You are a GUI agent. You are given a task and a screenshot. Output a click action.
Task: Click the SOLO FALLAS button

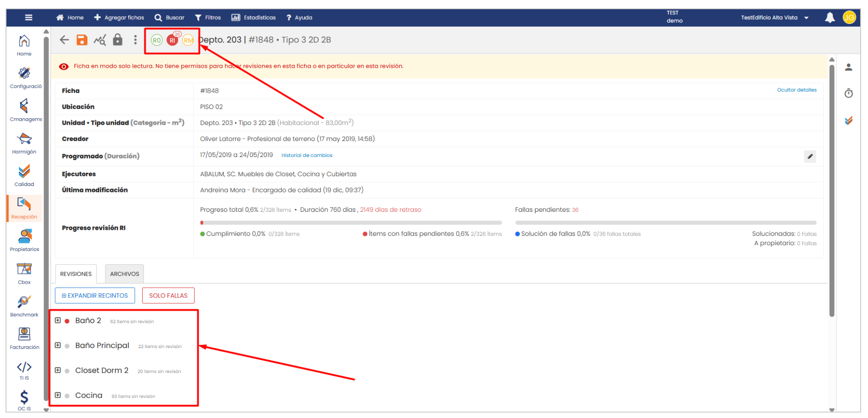coord(168,296)
